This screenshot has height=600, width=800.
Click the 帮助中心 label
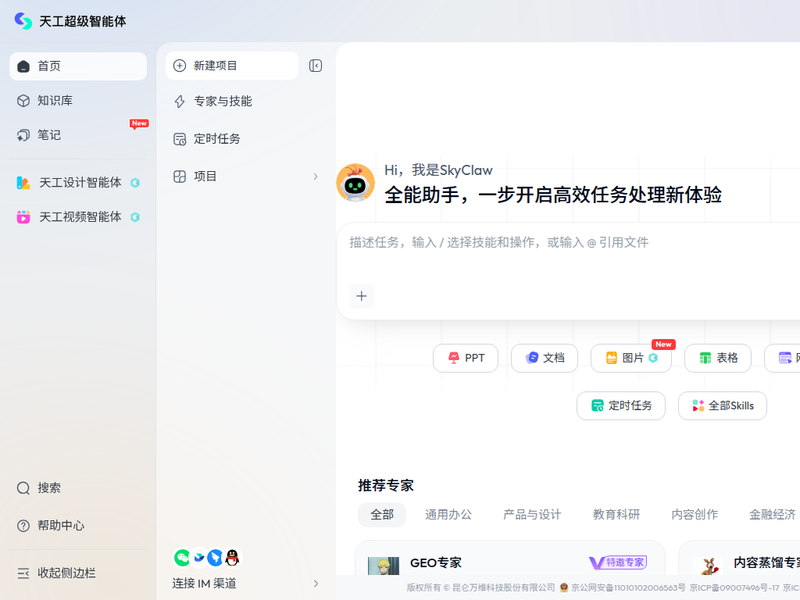61,526
